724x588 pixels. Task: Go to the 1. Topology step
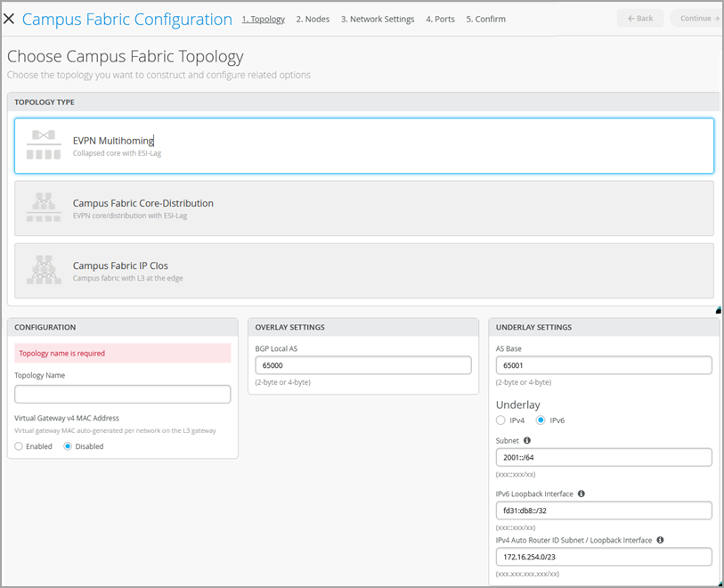pos(264,19)
